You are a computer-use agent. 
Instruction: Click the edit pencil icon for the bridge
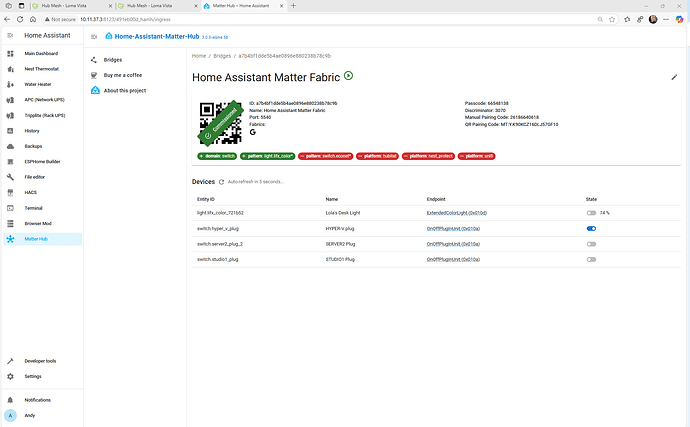(673, 77)
